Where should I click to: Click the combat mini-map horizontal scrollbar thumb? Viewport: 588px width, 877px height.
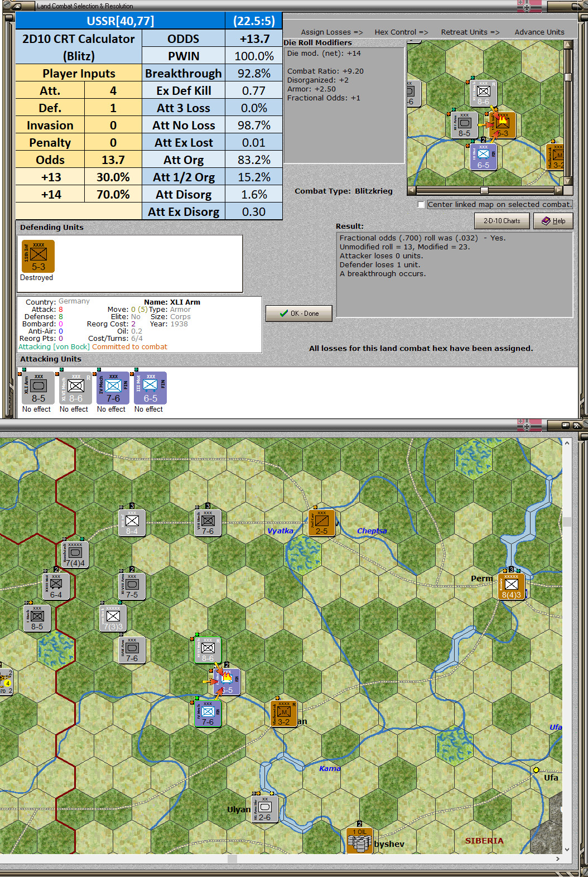pyautogui.click(x=484, y=190)
